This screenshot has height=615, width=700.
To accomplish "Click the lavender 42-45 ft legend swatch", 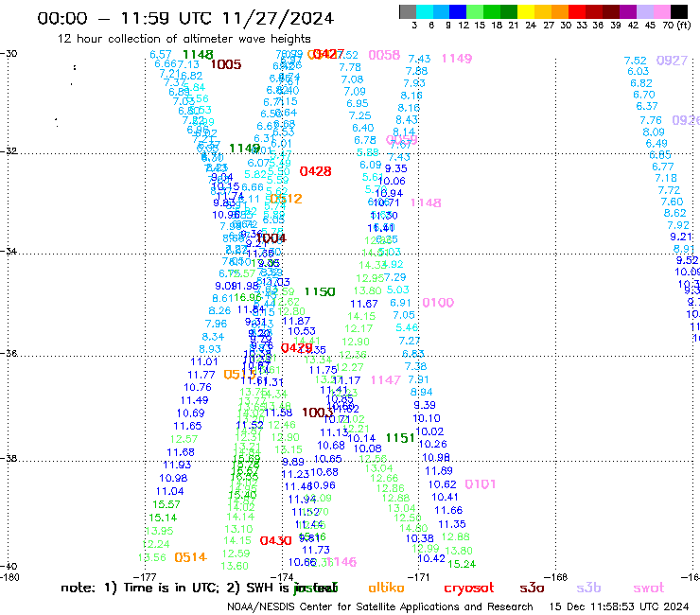I will coord(645,11).
